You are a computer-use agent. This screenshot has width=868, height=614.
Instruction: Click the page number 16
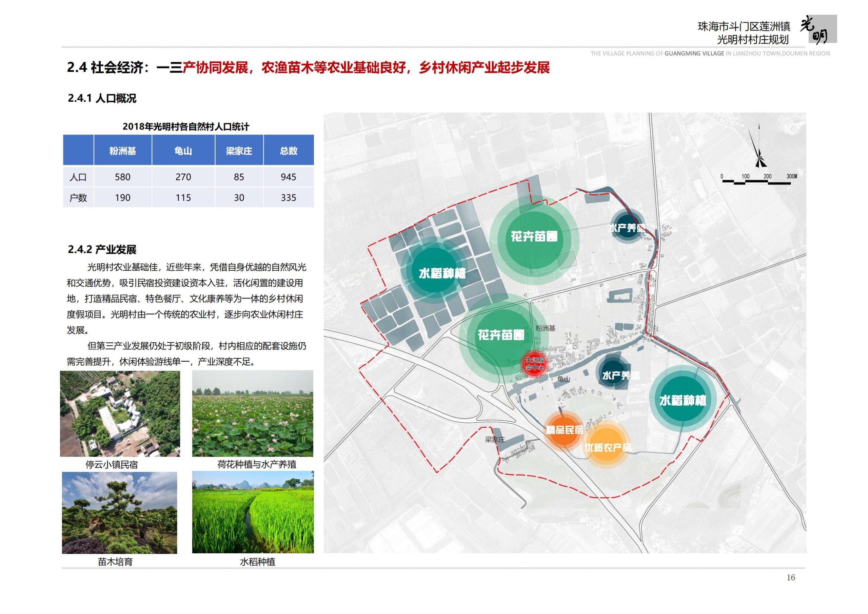pos(790,577)
